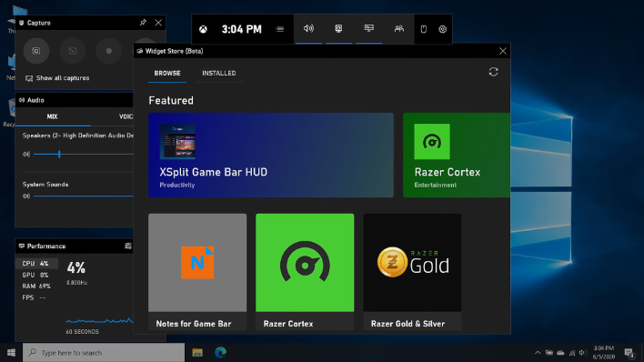Open the OneDrive cloud tray icon
The width and height of the screenshot is (644, 362).
(x=560, y=353)
